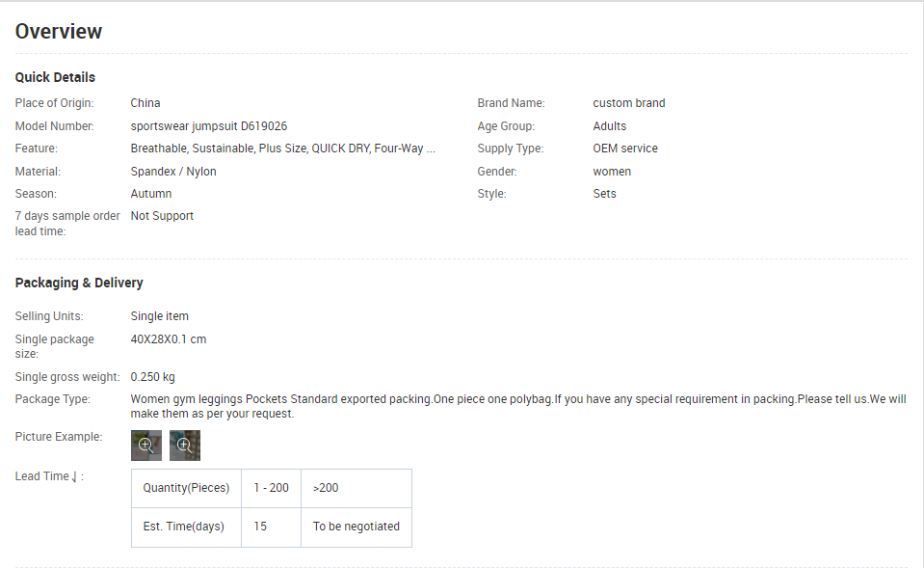The width and height of the screenshot is (924, 568).
Task: Click the 15 days estimated time cell
Action: click(x=271, y=527)
